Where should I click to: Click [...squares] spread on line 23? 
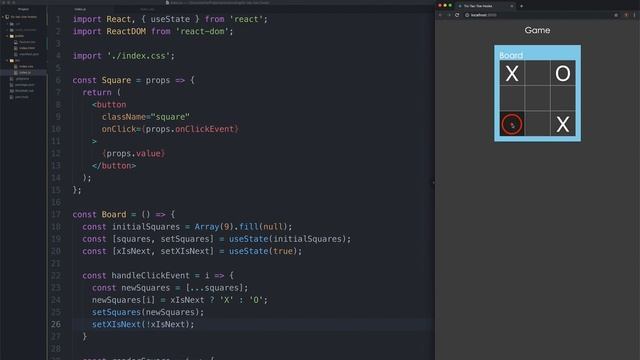coord(214,288)
